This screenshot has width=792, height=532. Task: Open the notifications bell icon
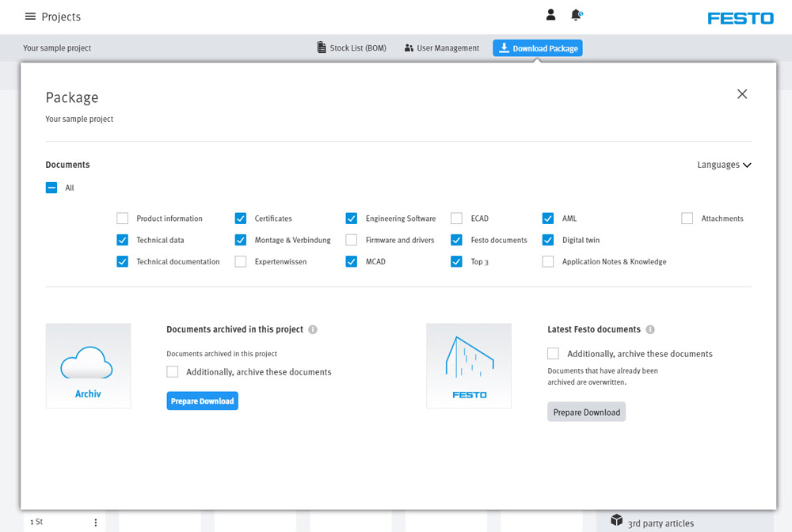[x=576, y=15]
